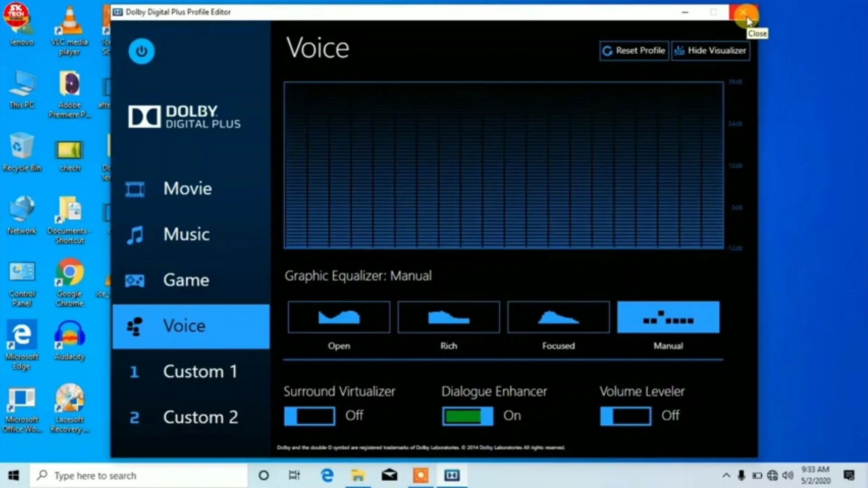The height and width of the screenshot is (488, 868).
Task: Select the Rich equalizer preset icon
Action: pos(448,317)
